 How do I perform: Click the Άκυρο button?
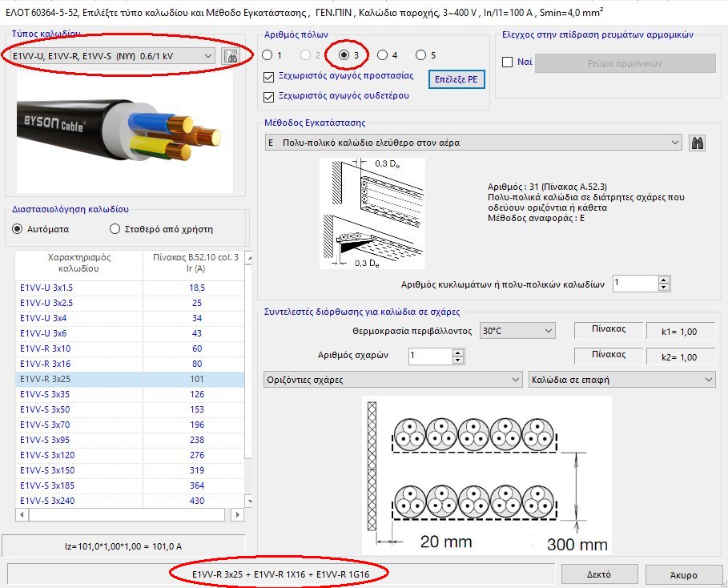686,574
